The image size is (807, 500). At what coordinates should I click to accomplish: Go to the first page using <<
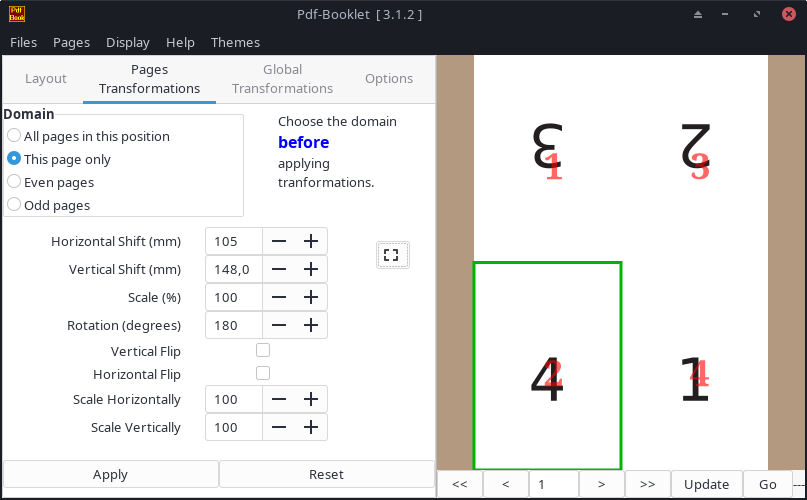tap(460, 484)
